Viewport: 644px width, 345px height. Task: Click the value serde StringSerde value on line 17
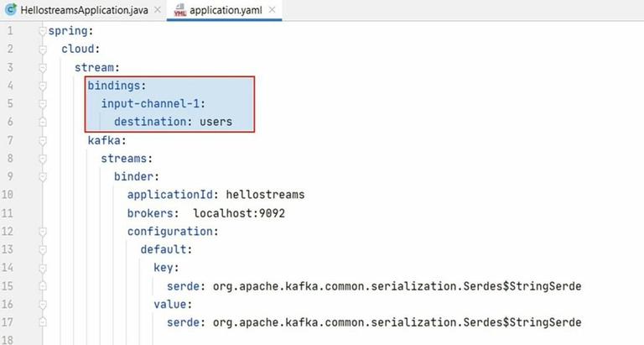tap(396, 322)
